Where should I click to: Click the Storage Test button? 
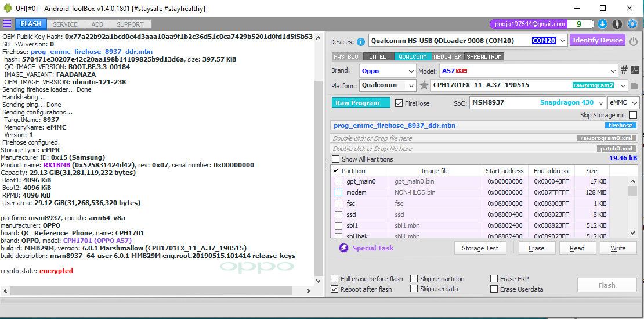(x=480, y=248)
